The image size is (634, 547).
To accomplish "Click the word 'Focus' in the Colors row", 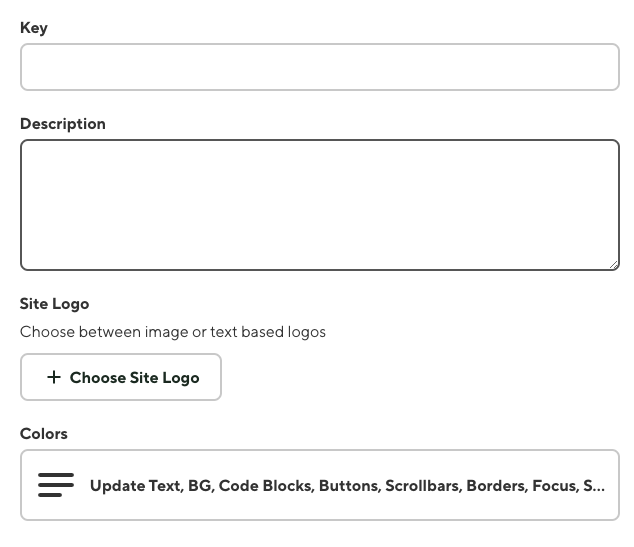I will (x=554, y=485).
